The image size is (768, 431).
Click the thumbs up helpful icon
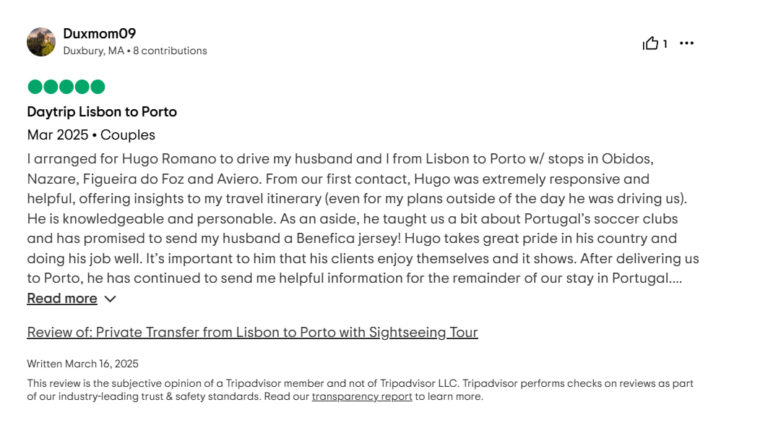pyautogui.click(x=650, y=44)
